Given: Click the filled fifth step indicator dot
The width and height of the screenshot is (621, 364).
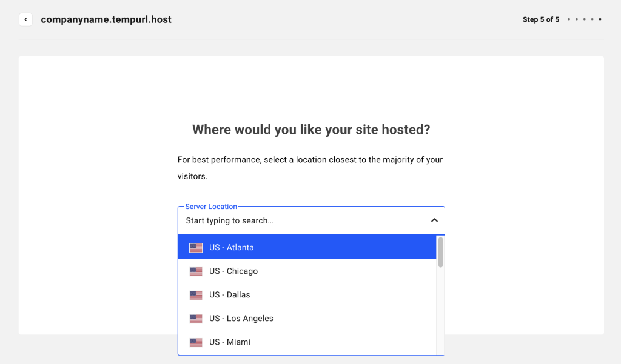Looking at the screenshot, I should point(599,19).
